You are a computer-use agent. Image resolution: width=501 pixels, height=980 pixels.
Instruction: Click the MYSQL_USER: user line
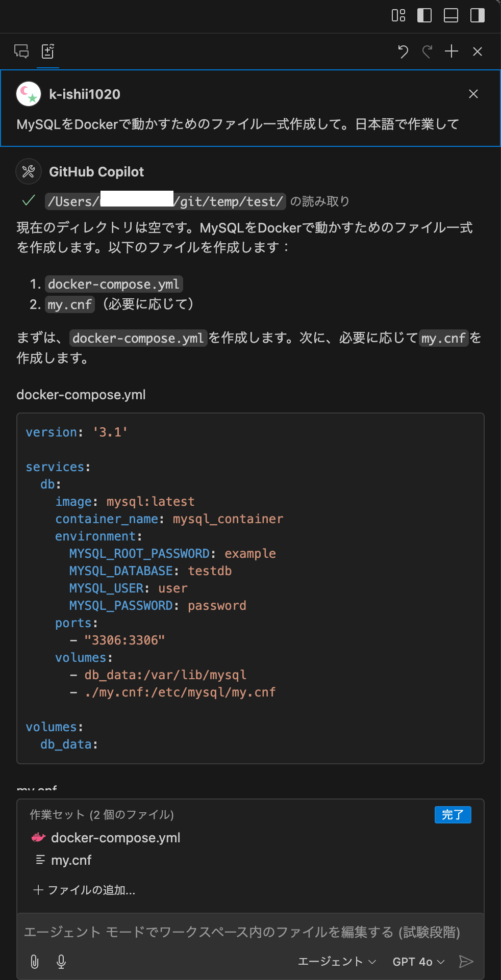tap(129, 588)
